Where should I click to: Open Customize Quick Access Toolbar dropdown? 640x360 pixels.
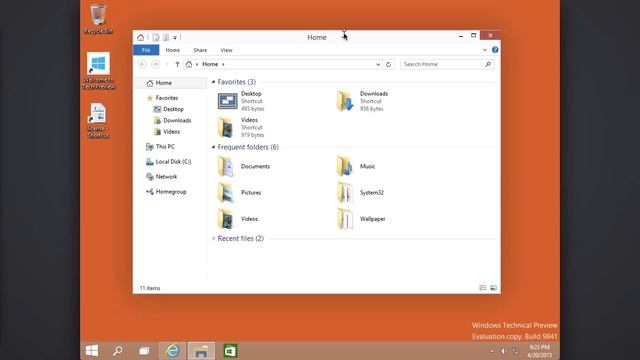175,38
